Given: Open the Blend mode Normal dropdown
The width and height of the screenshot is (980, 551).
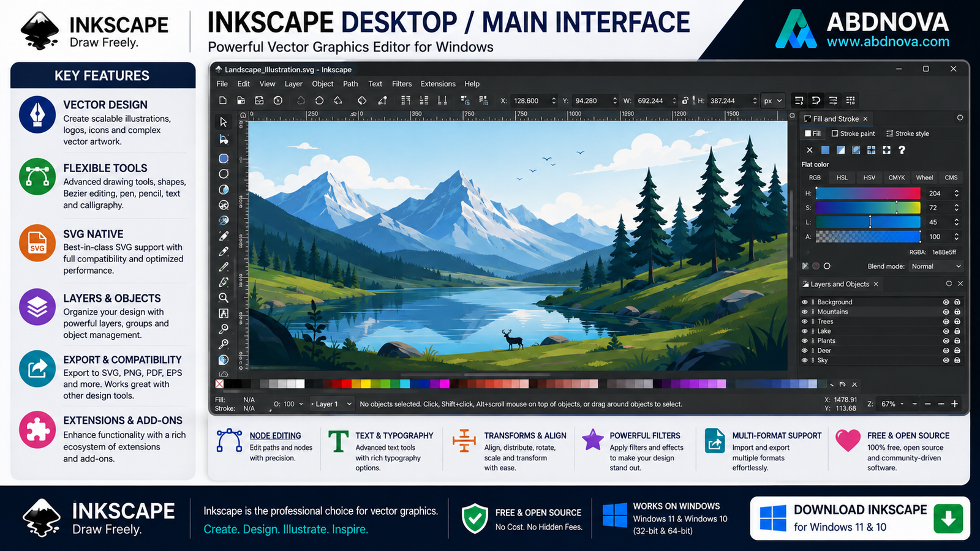Looking at the screenshot, I should 935,266.
